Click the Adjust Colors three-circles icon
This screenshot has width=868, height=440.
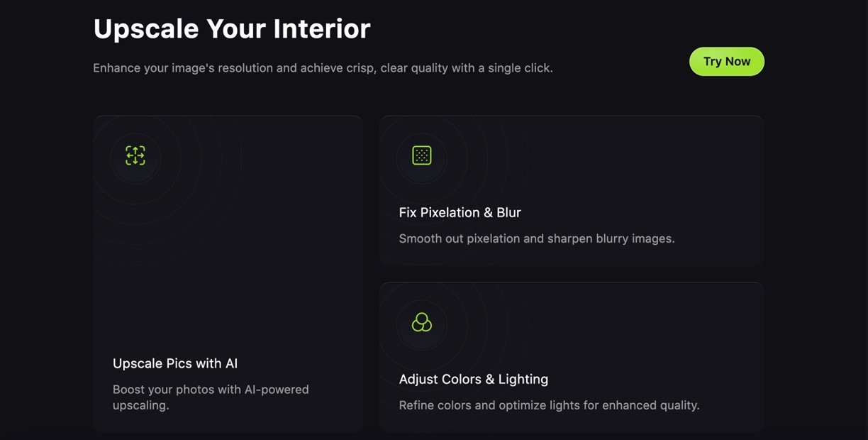pos(422,322)
